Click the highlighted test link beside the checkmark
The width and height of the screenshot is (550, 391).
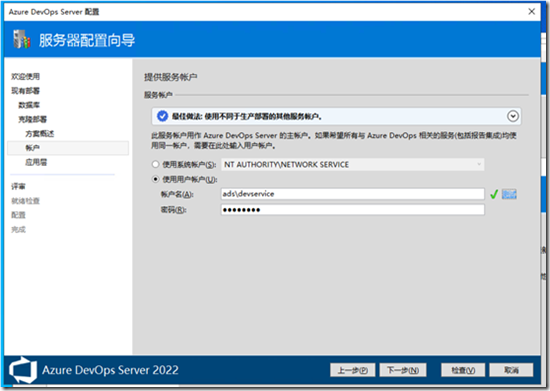pyautogui.click(x=509, y=194)
